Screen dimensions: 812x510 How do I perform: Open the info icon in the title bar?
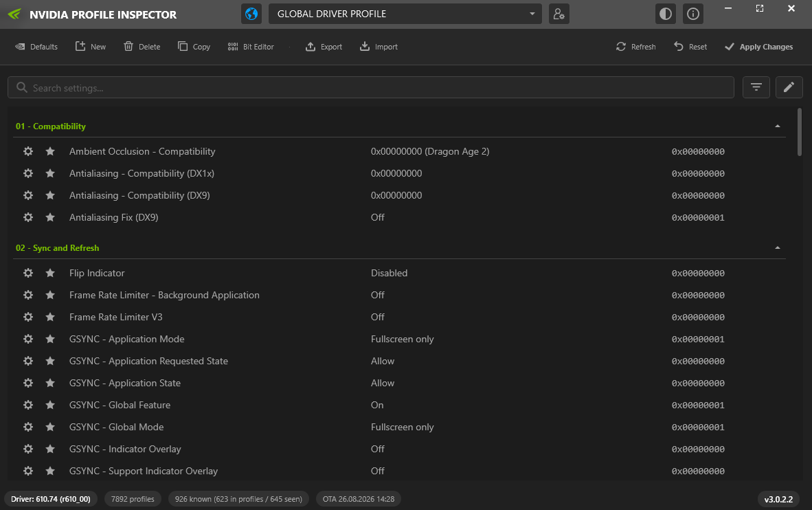coord(693,14)
